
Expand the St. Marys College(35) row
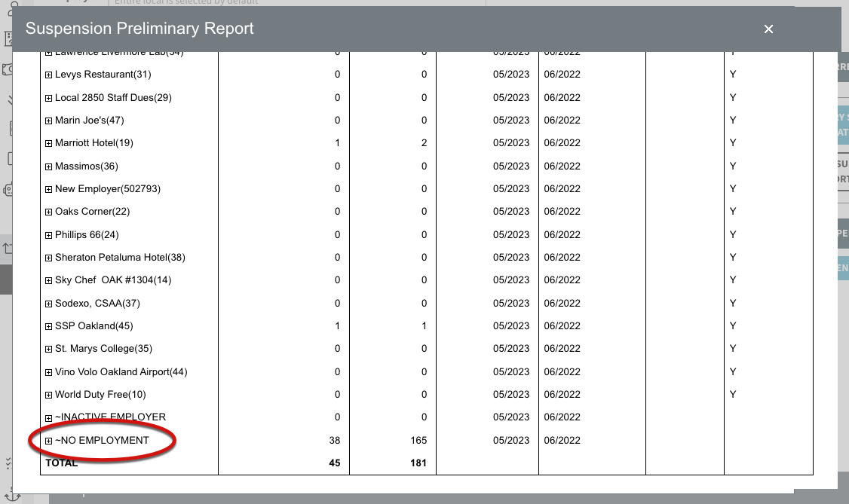coord(49,350)
